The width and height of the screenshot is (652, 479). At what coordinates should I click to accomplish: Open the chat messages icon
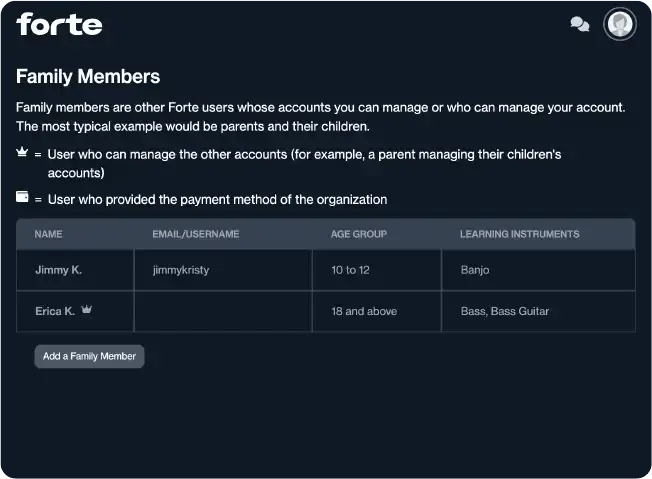[x=579, y=24]
